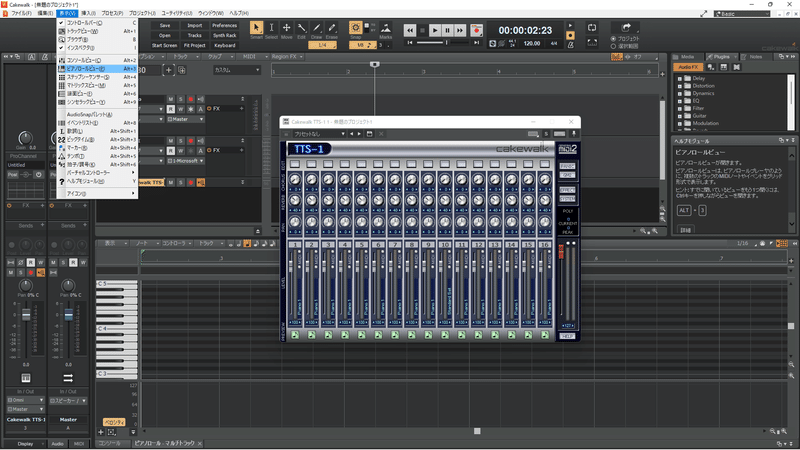Image resolution: width=800 pixels, height=450 pixels.
Task: Click the add track plus icon
Action: pos(168,70)
